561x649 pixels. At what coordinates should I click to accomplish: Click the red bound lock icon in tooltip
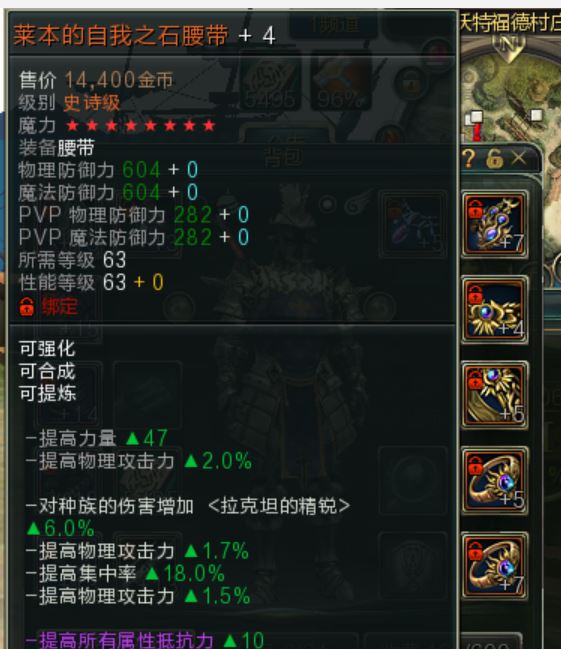[x=26, y=307]
